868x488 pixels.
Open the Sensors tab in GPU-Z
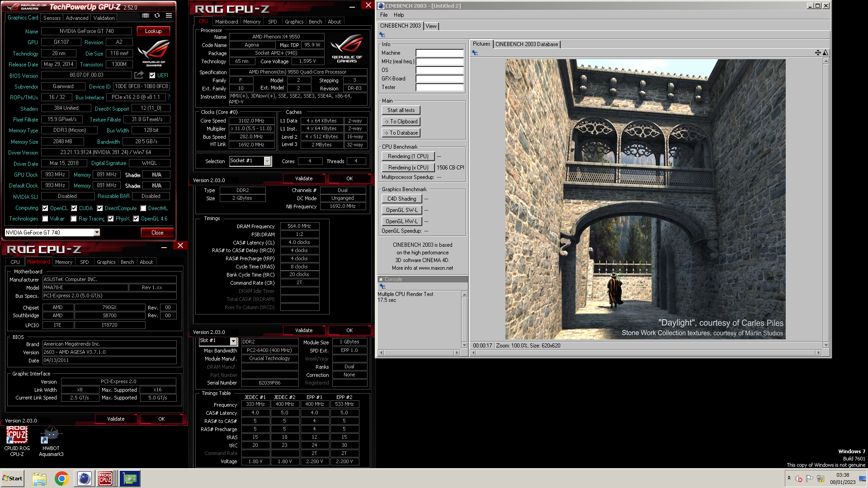click(52, 18)
